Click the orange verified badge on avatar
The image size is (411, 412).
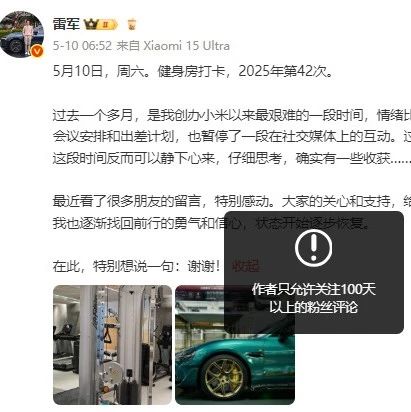pos(37,51)
